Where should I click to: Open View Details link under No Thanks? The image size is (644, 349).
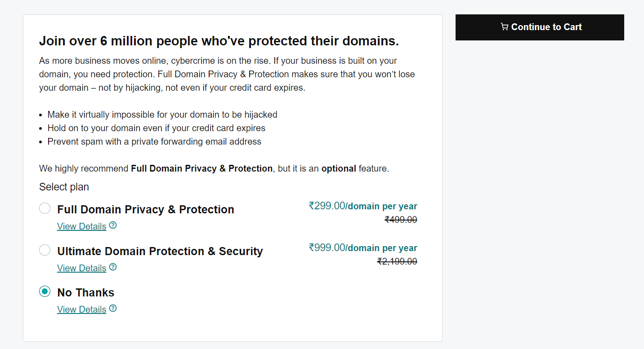click(x=81, y=309)
